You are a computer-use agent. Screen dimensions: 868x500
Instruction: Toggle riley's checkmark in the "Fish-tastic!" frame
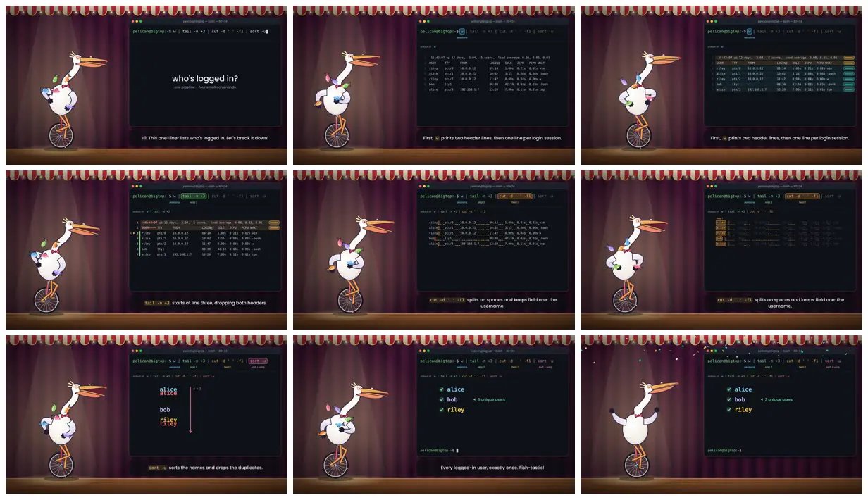tap(442, 409)
